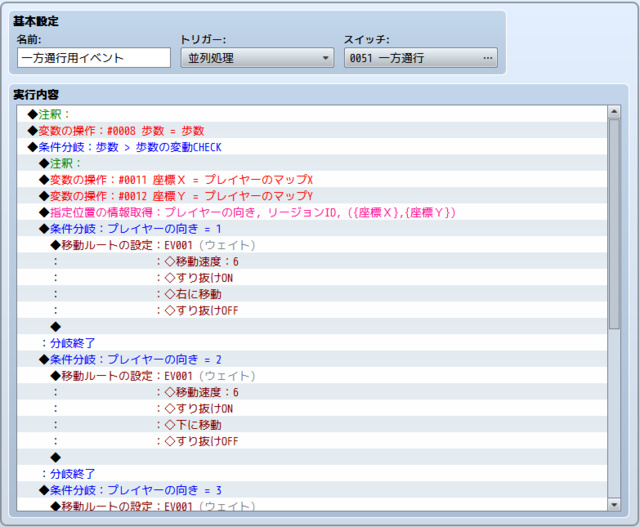The width and height of the screenshot is (640, 527).
Task: Select the second 分岐終了 row
Action: click(x=312, y=473)
